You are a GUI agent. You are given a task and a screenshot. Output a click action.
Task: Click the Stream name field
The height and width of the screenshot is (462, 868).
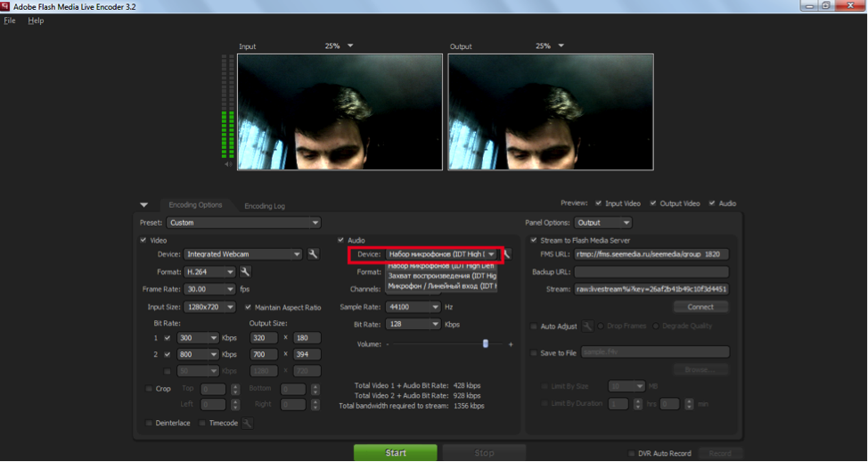pyautogui.click(x=651, y=289)
